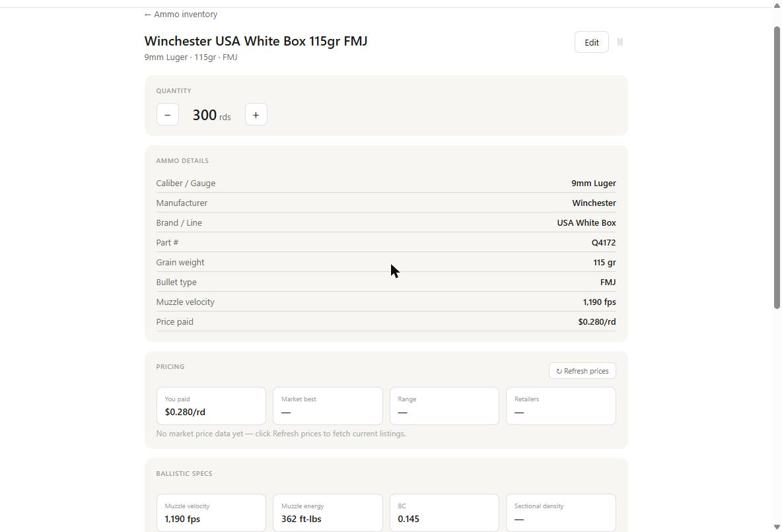The image size is (782, 532).
Task: Click the '115 gr' grain weight value
Action: coord(604,262)
